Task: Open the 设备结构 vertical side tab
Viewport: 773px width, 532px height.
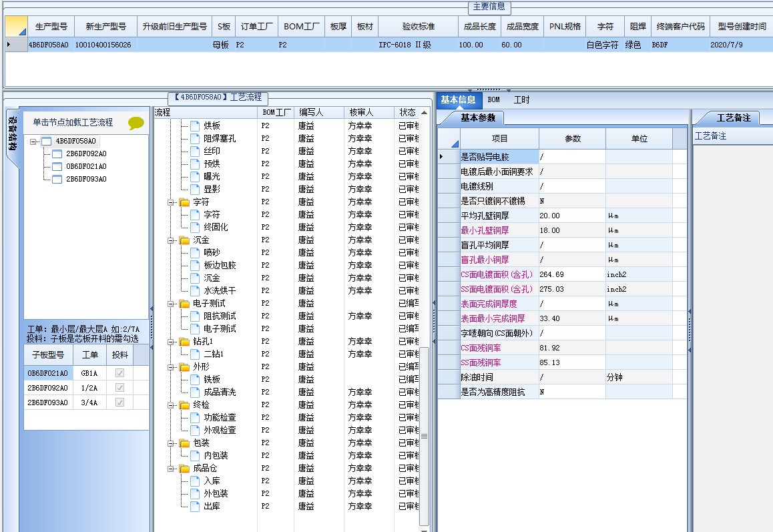Action: (13, 135)
